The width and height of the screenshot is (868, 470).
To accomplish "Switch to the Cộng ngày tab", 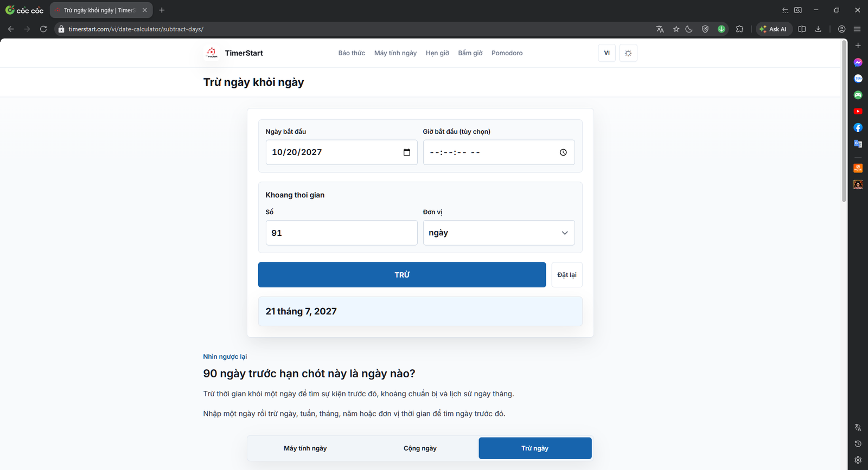I will [420, 448].
